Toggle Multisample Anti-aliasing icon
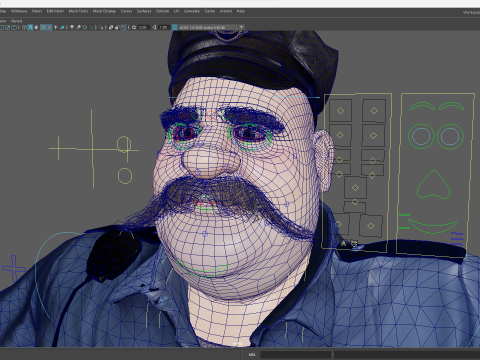480x360 pixels. pos(85,27)
